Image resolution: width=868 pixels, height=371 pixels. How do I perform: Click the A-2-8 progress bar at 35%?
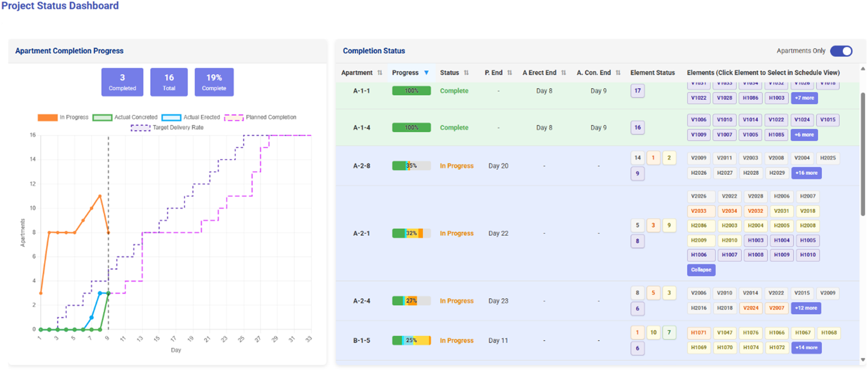point(411,166)
